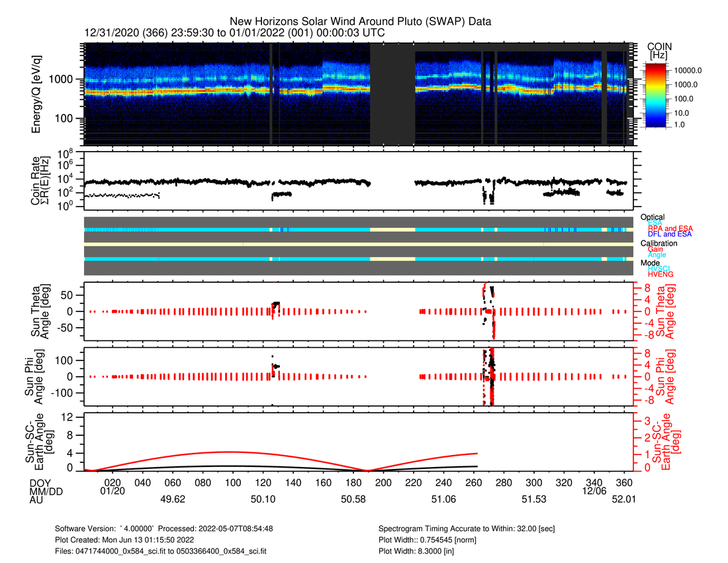
Task: Click the 'HVSCI' mode legend label
Action: pos(658,269)
